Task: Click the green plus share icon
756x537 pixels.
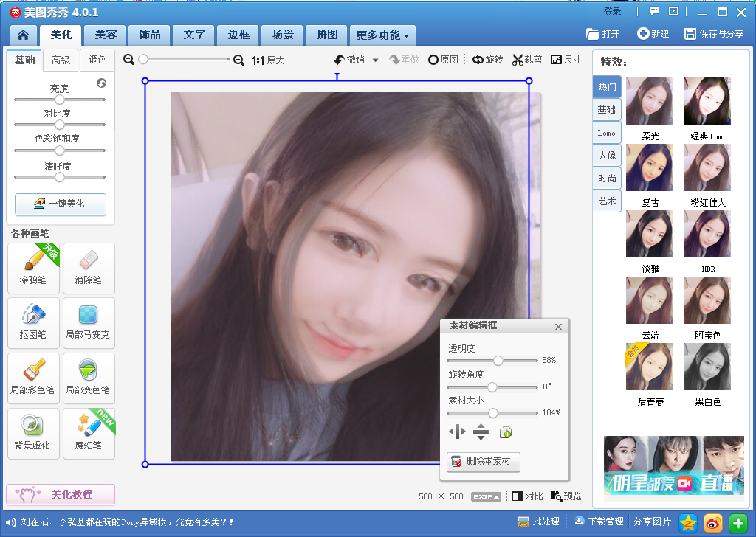Action: [x=738, y=523]
